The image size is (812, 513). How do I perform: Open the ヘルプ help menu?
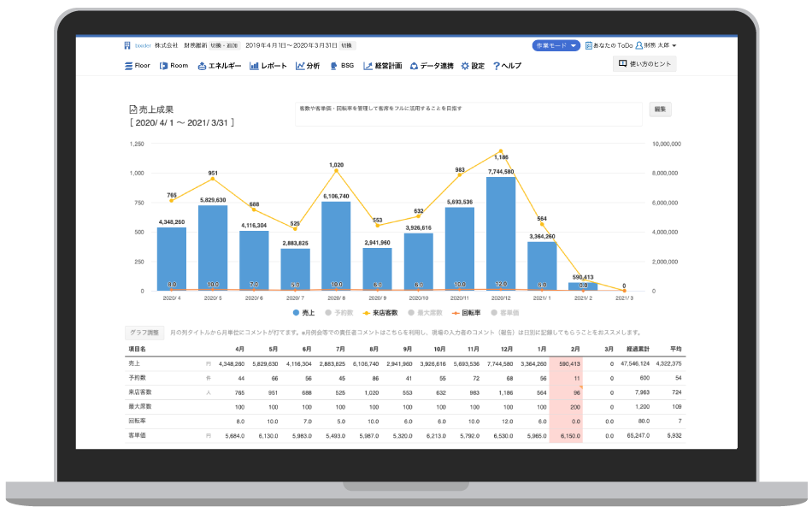[x=508, y=66]
